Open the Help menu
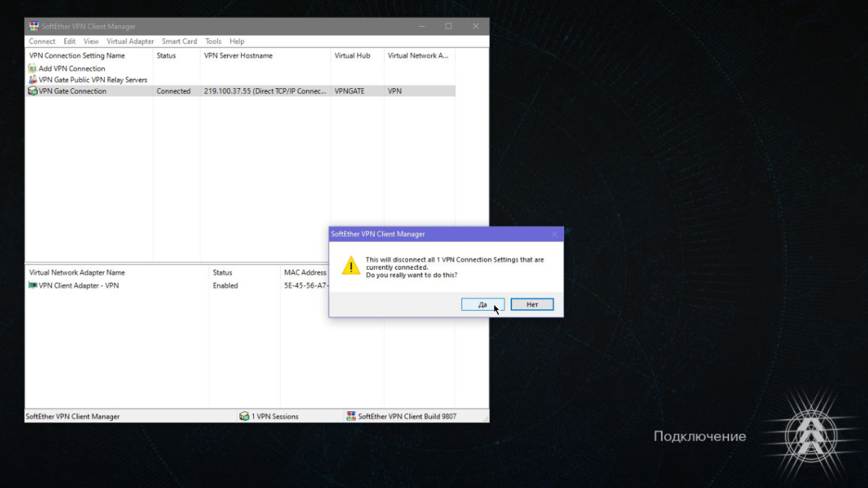The width and height of the screenshot is (868, 488). point(237,41)
